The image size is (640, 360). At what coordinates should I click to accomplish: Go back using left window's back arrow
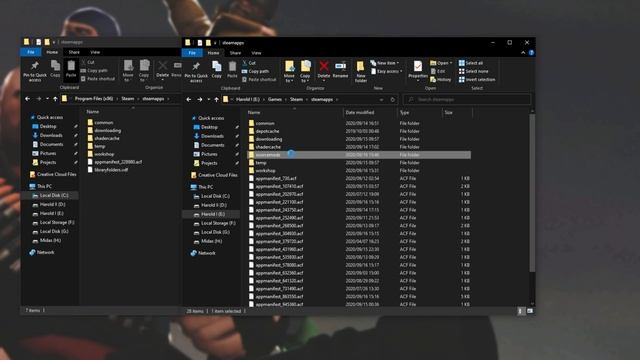coord(27,98)
